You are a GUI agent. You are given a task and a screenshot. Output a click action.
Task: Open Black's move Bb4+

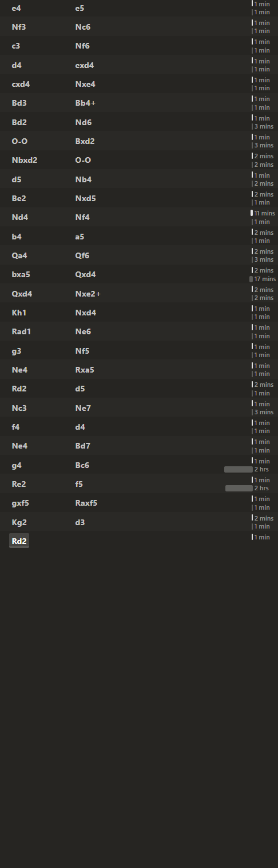point(85,103)
